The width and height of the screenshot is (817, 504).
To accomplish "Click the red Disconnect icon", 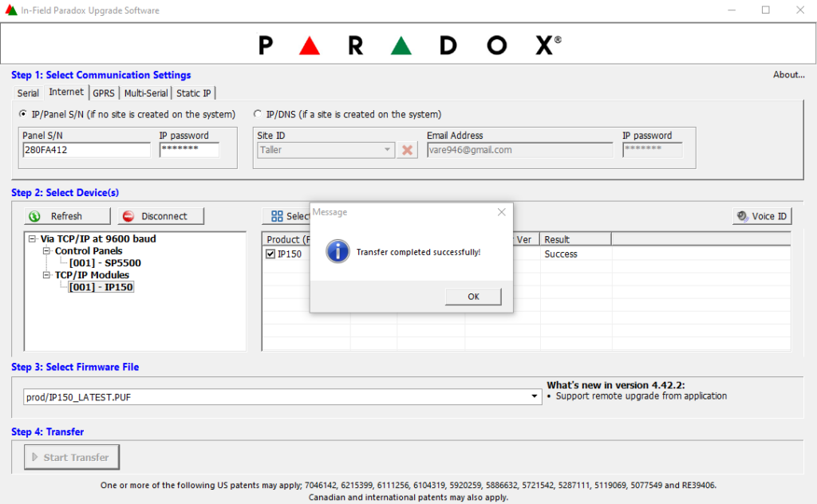I will [x=128, y=216].
